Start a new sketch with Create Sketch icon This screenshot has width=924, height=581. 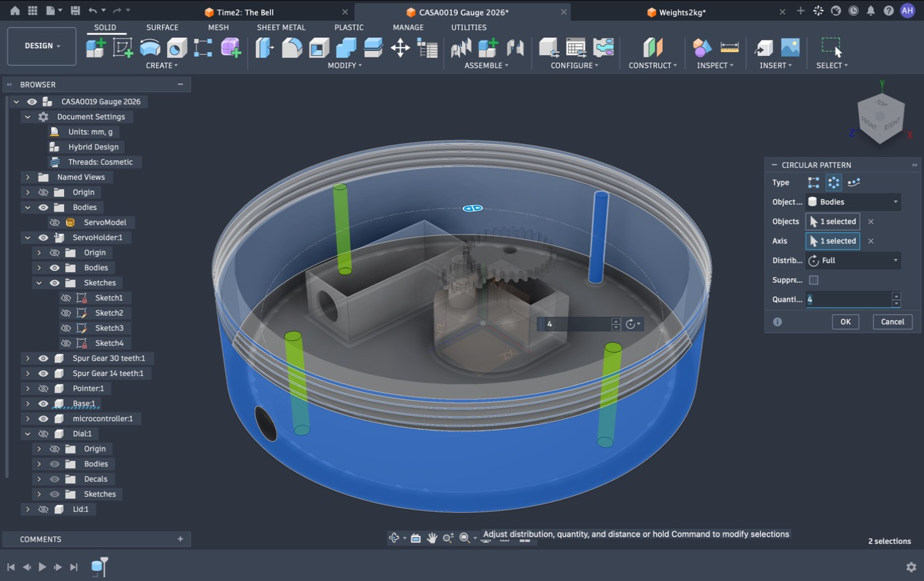click(123, 47)
